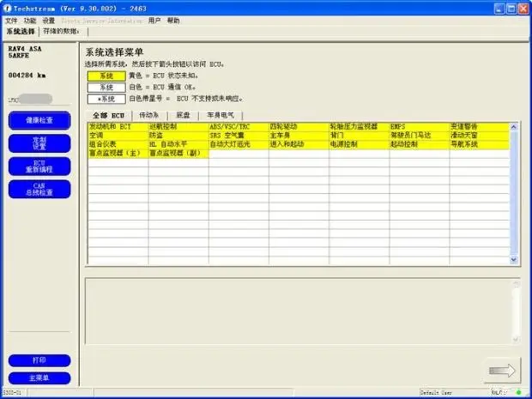This screenshot has height=399, width=532.
Task: Maximize the Techstream window
Action: point(511,9)
